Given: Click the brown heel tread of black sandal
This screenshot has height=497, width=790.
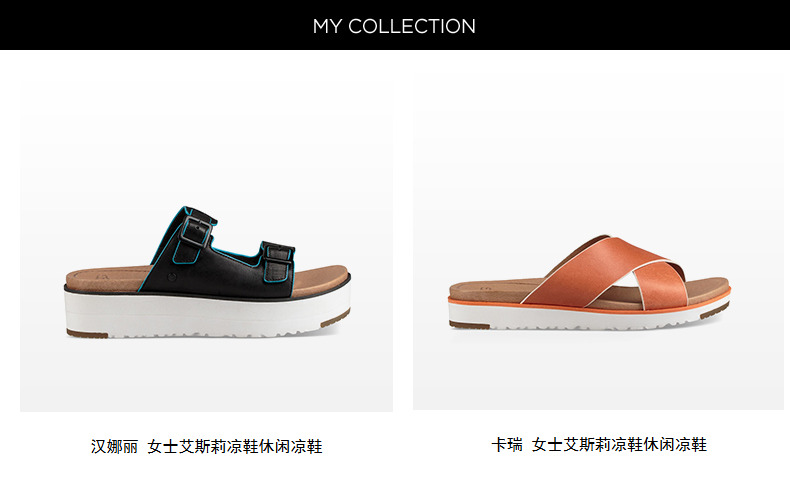Looking at the screenshot, I should (87, 333).
